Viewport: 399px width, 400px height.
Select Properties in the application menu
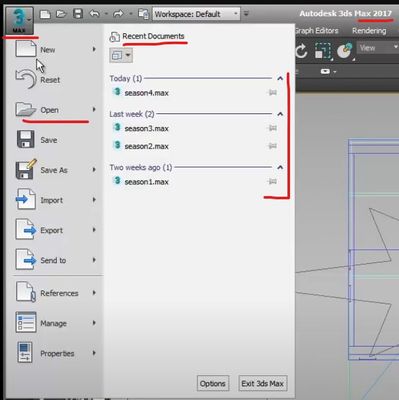pyautogui.click(x=56, y=353)
